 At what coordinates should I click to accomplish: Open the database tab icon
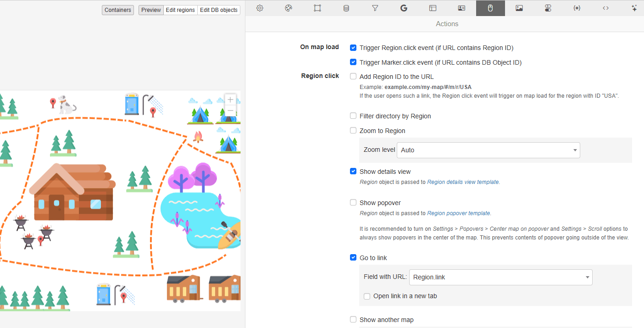346,8
